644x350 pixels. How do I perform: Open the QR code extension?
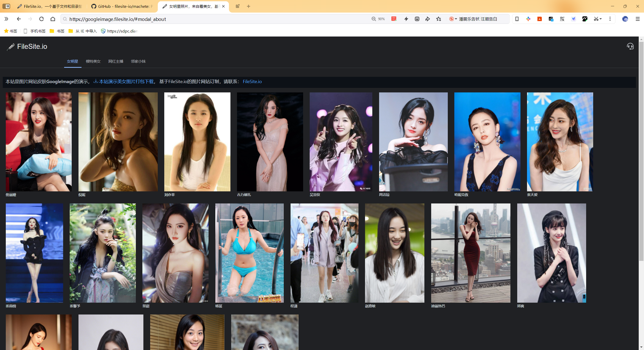tap(562, 19)
